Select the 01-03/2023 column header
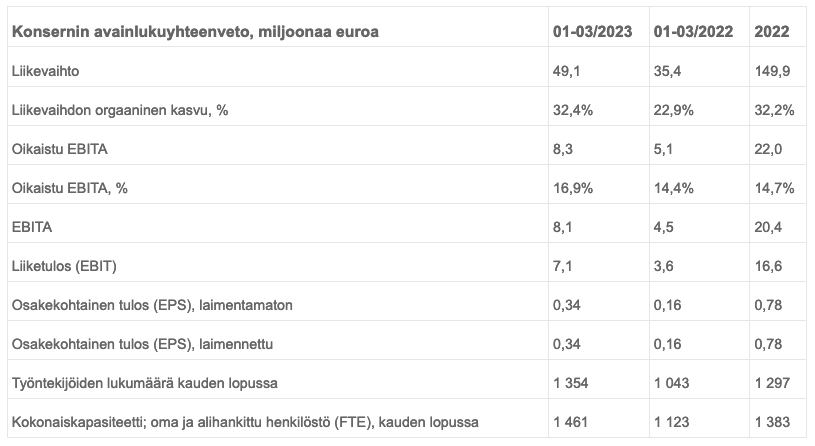This screenshot has height=446, width=815. 593,32
